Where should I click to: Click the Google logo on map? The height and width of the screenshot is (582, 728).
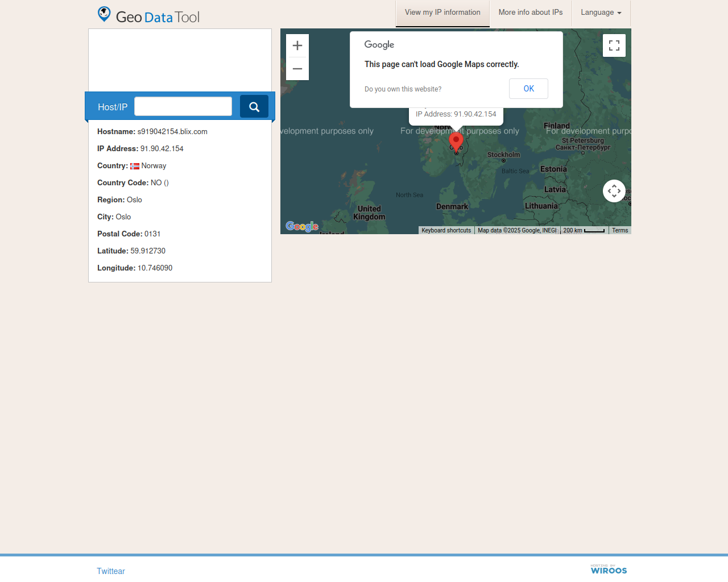coord(302,226)
